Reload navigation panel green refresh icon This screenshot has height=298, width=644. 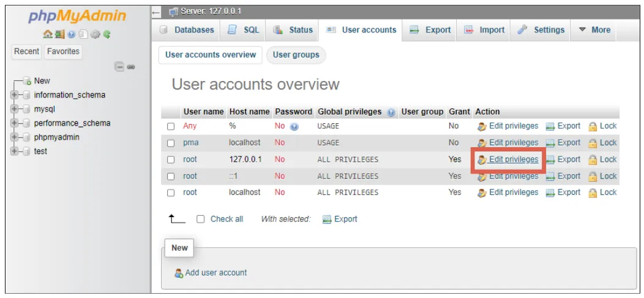[107, 35]
